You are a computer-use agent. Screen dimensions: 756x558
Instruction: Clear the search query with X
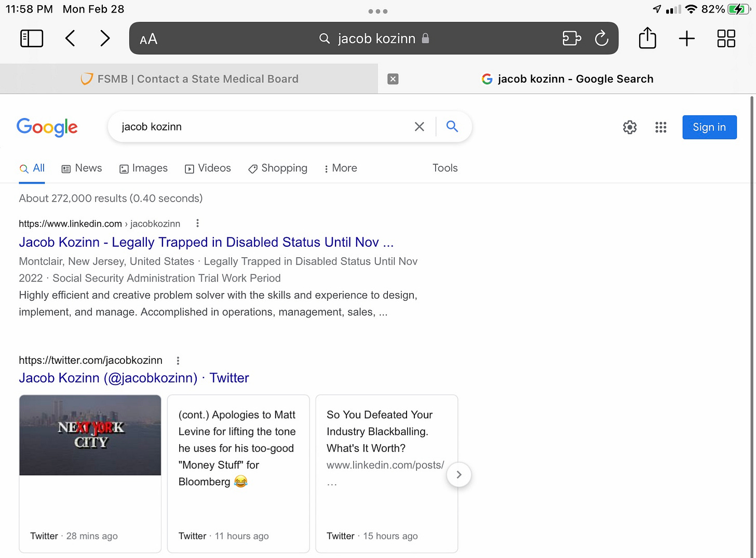coord(420,127)
